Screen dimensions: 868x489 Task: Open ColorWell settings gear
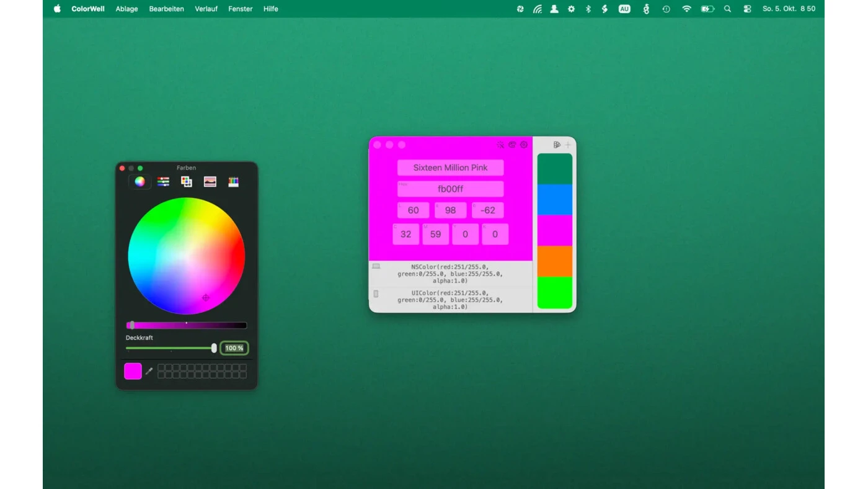524,145
